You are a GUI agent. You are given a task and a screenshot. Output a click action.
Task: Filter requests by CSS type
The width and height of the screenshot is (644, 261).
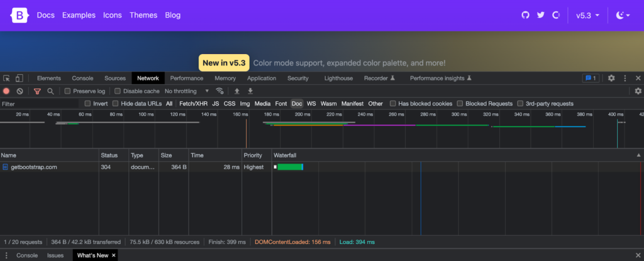click(230, 104)
